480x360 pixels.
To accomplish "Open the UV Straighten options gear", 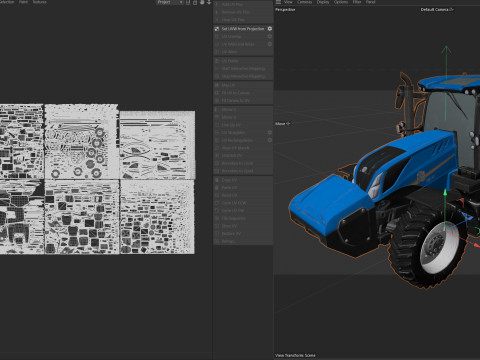I will 270,132.
